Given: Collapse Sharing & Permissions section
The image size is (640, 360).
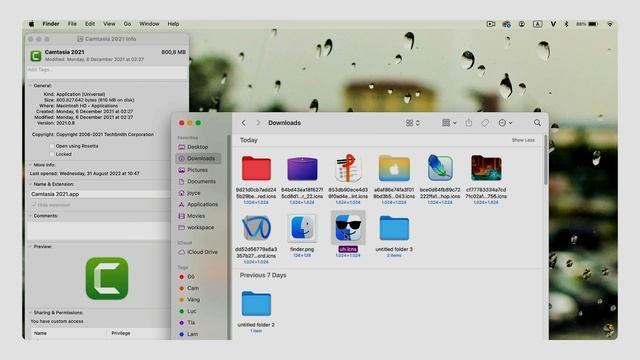Looking at the screenshot, I should click(x=30, y=313).
